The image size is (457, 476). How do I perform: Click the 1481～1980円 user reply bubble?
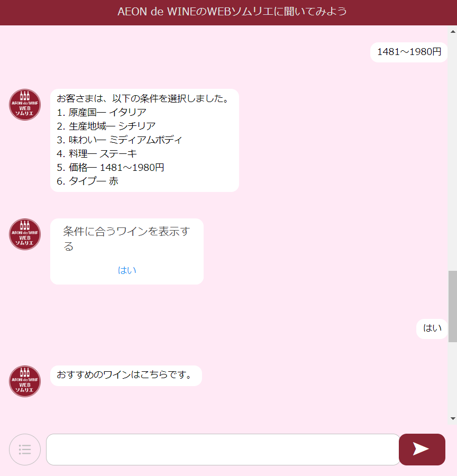coord(409,52)
